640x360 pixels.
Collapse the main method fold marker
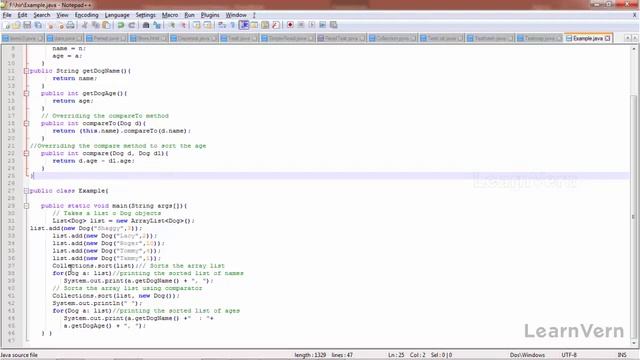coord(26,206)
